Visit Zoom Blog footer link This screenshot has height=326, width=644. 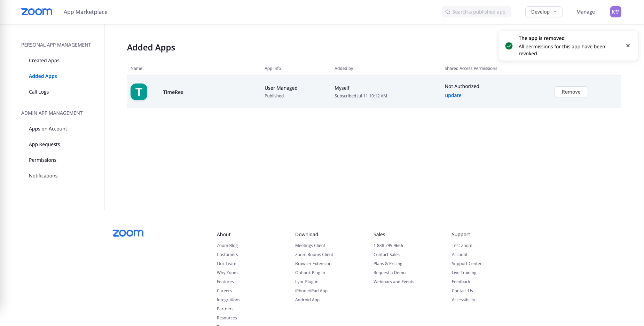point(227,246)
